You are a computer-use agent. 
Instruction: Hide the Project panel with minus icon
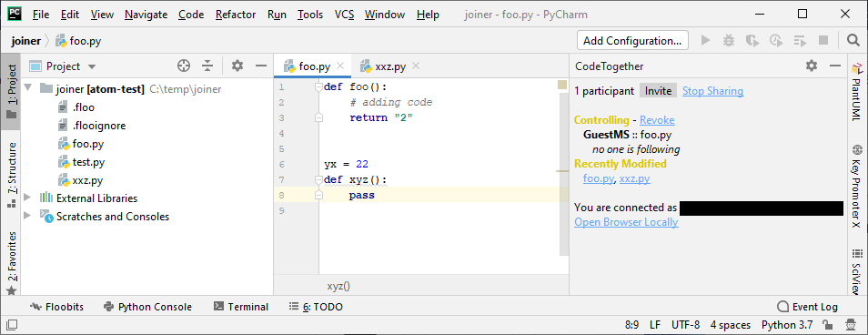click(261, 66)
